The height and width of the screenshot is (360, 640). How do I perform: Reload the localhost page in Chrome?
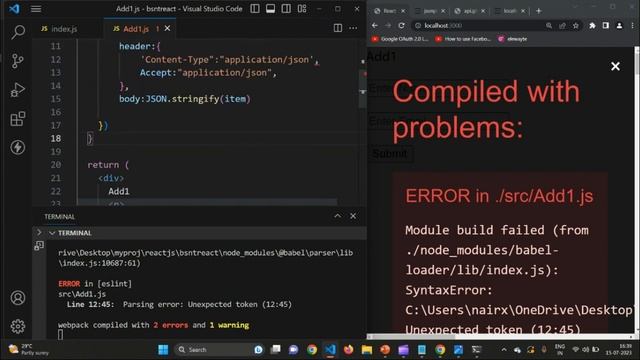coord(402,25)
